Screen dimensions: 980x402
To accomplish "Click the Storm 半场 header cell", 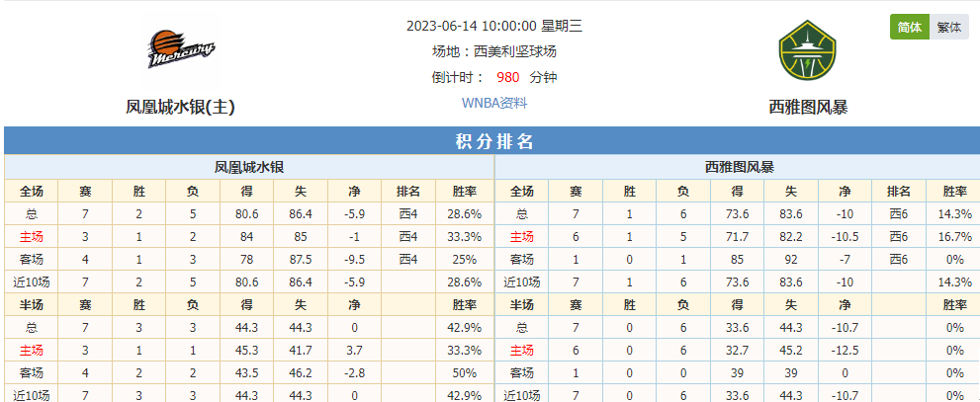I will [x=522, y=304].
